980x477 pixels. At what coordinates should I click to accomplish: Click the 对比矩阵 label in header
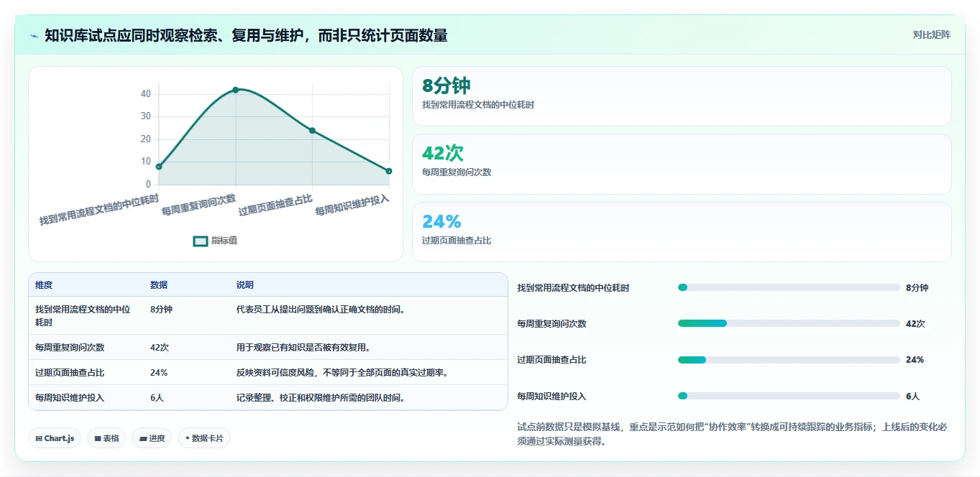(931, 34)
